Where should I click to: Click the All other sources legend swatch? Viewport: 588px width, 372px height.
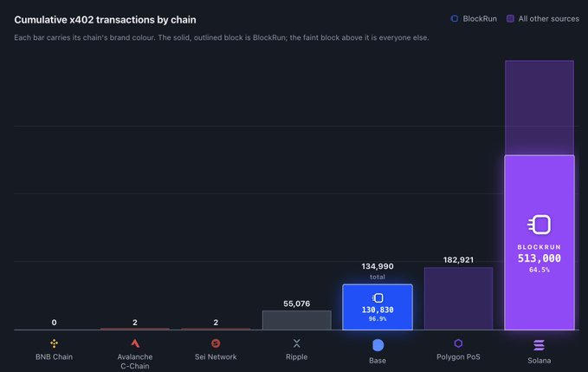[510, 19]
